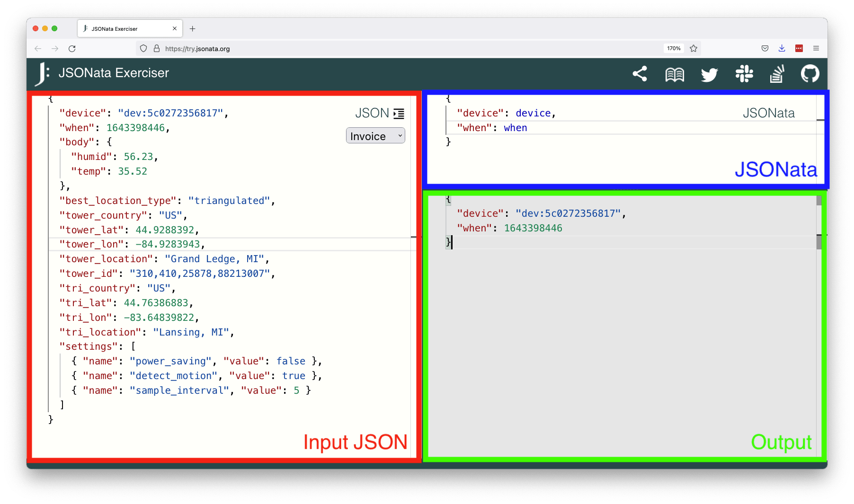Click the 170% zoom level indicator
This screenshot has height=504, width=854.
click(674, 48)
